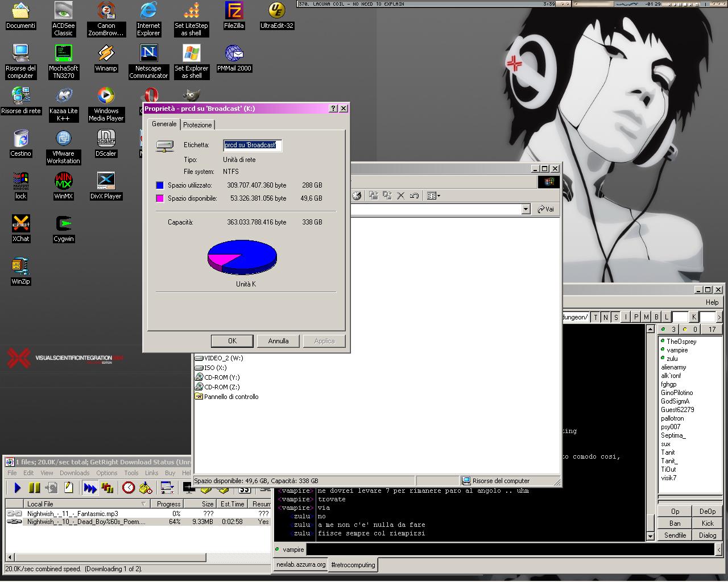This screenshot has height=582, width=728.
Task: Select the DScaler desktop icon
Action: (106, 143)
